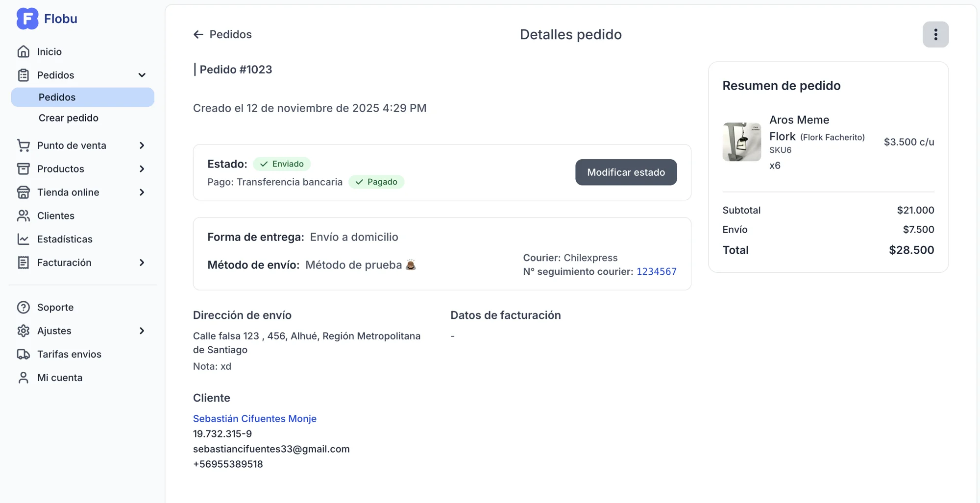Expand the Ajustes submenu
Screen dimensions: 980x503
coord(142,331)
